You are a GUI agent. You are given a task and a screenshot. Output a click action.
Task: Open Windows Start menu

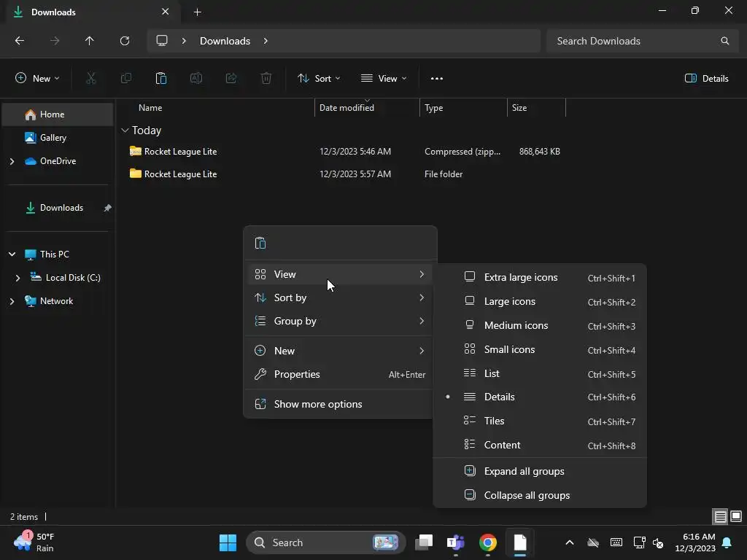pos(228,542)
